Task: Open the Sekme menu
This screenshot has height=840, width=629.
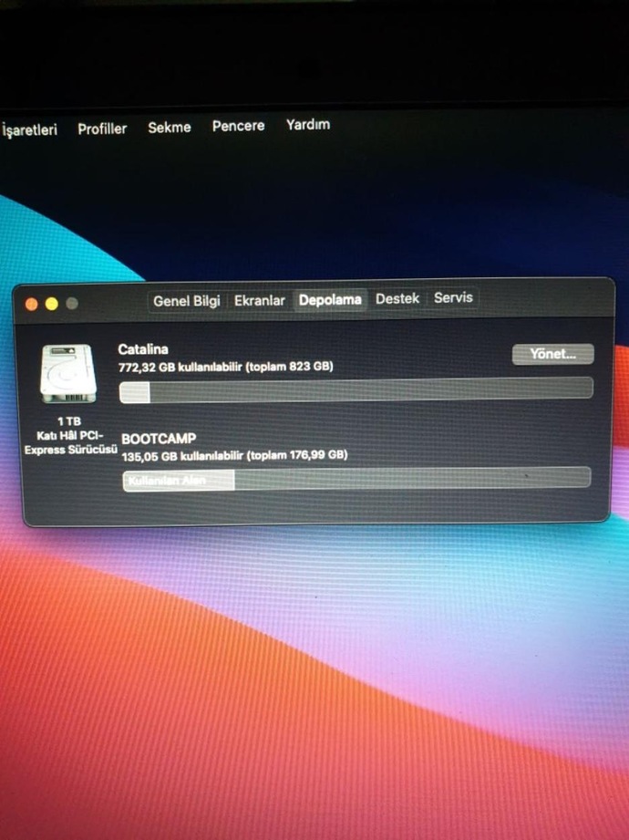Action: [x=170, y=128]
